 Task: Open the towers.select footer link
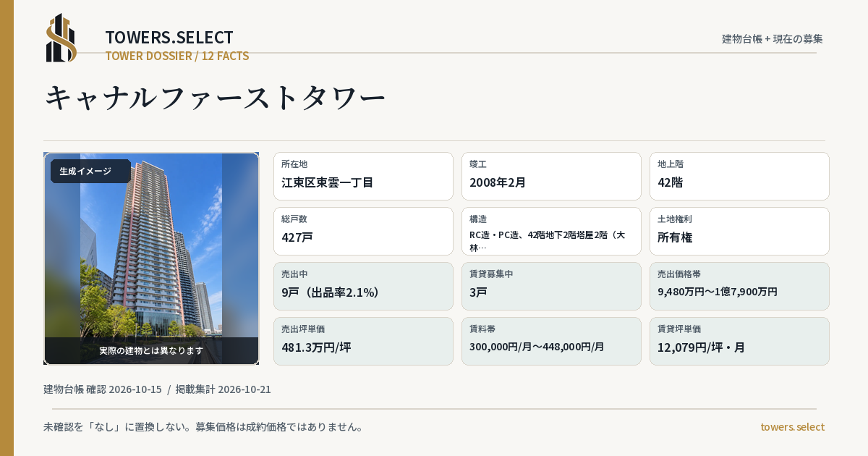(792, 427)
